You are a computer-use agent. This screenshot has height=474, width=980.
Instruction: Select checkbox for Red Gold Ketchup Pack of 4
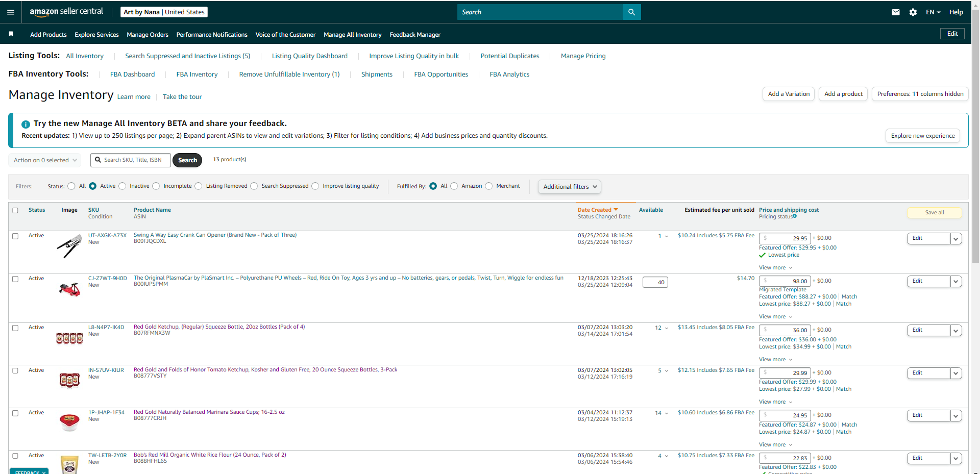point(15,328)
